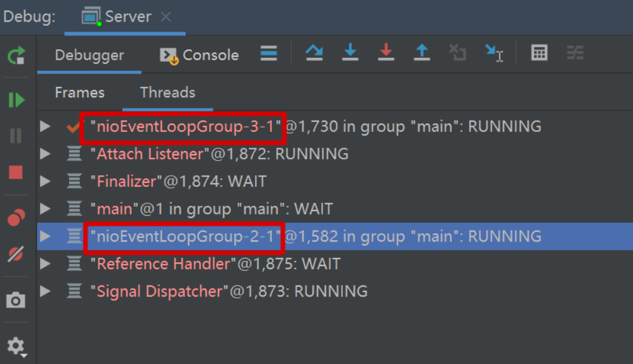Take a thread dump with camera icon
The width and height of the screenshot is (633, 364).
click(16, 300)
